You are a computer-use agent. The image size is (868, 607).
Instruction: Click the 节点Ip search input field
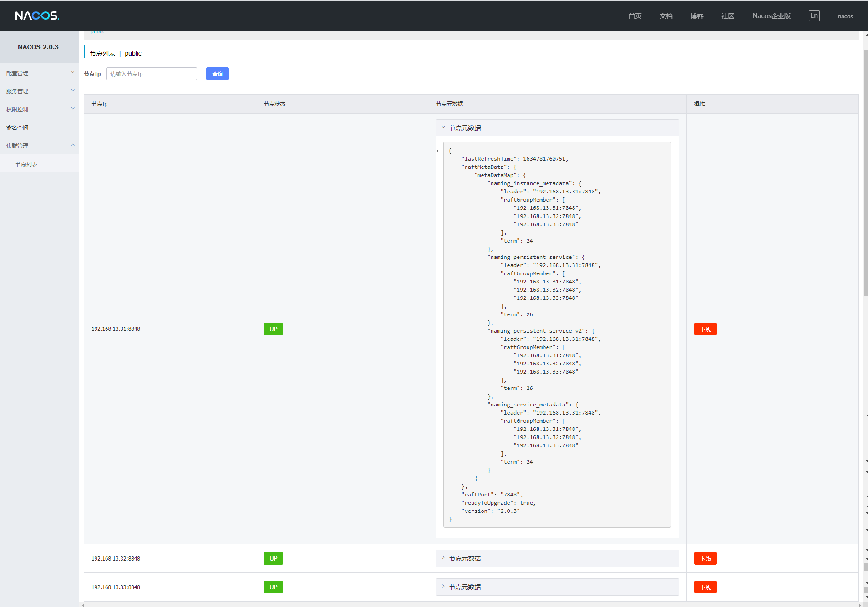click(x=152, y=74)
